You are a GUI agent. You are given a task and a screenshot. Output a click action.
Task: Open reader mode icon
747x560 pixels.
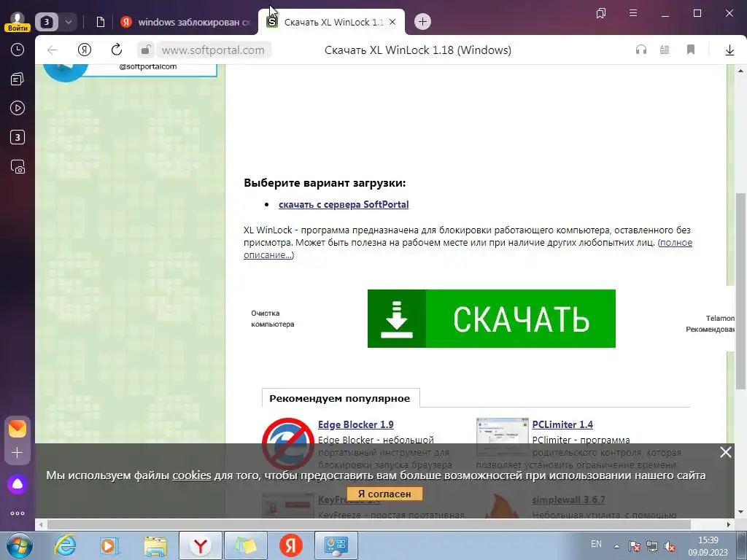pos(665,50)
